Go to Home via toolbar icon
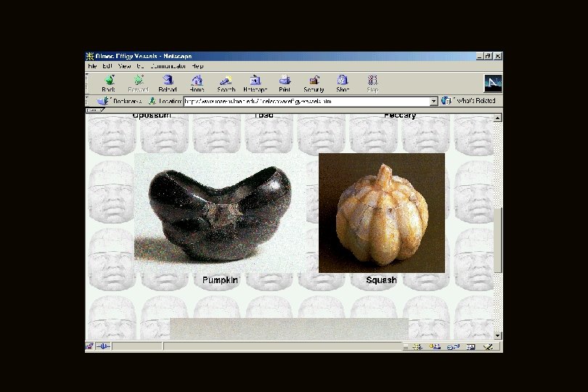588x392 pixels. [x=197, y=80]
